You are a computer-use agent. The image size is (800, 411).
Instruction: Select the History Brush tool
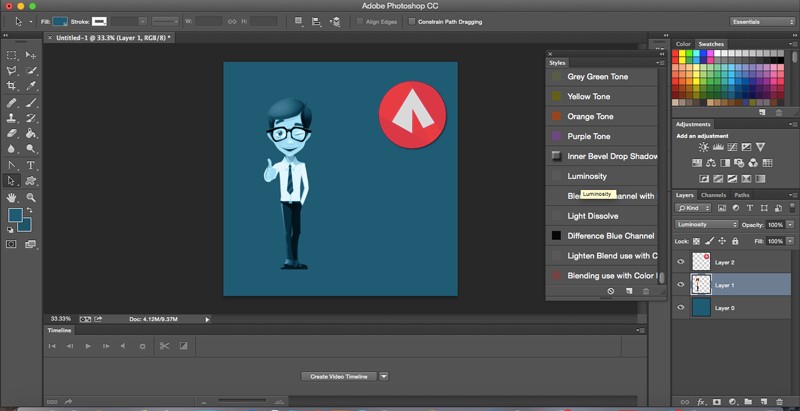tap(31, 118)
